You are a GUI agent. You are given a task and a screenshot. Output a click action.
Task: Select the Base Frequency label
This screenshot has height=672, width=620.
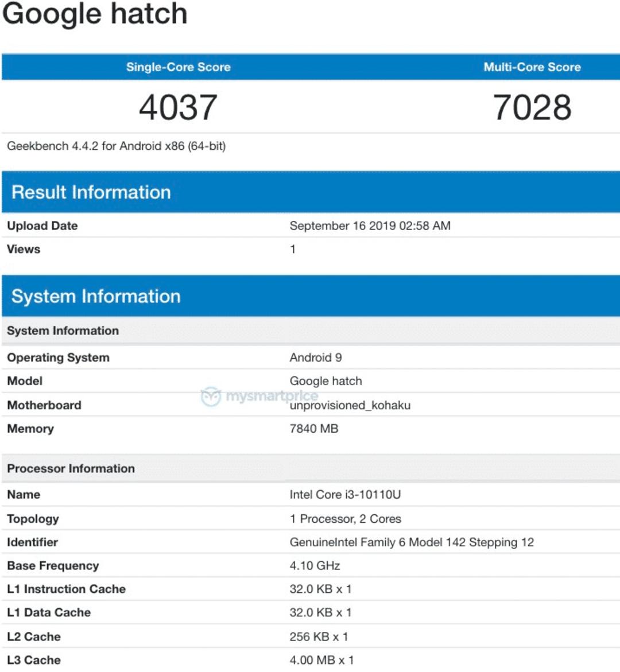[x=53, y=566]
